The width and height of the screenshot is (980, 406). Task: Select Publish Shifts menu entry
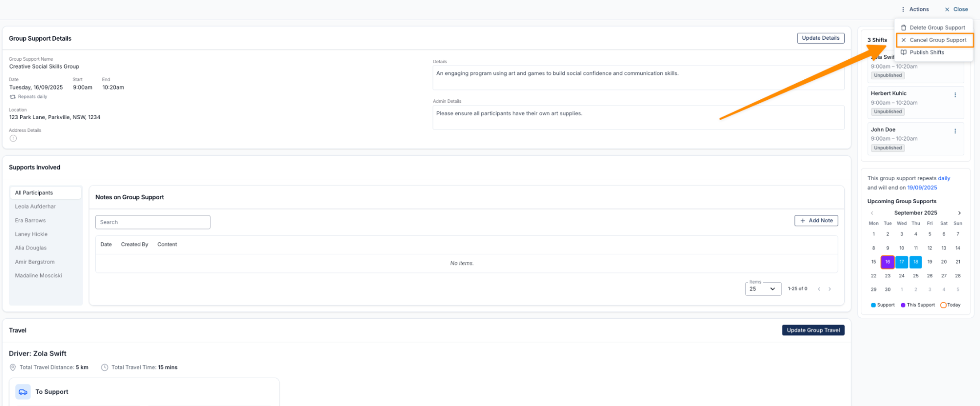coord(926,52)
